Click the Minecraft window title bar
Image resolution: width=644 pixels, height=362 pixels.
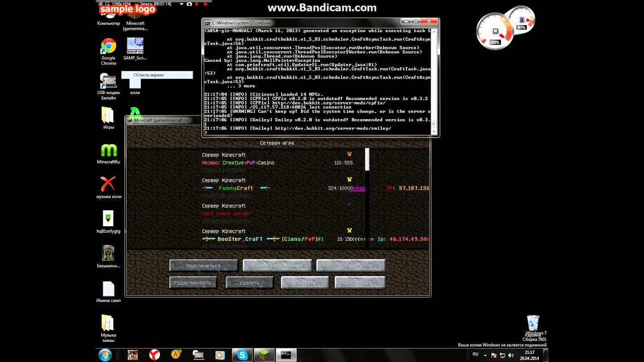click(164, 120)
